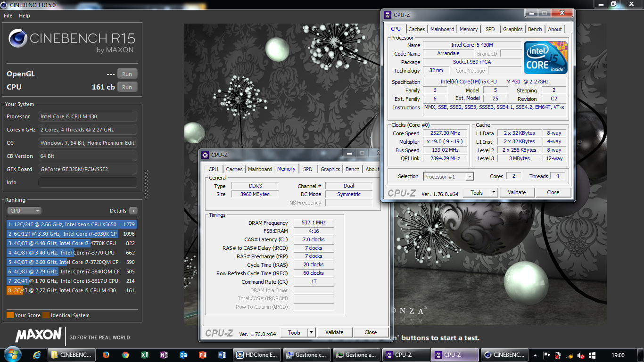Click Validate in CPU-Z memory window
The height and width of the screenshot is (362, 644).
334,332
